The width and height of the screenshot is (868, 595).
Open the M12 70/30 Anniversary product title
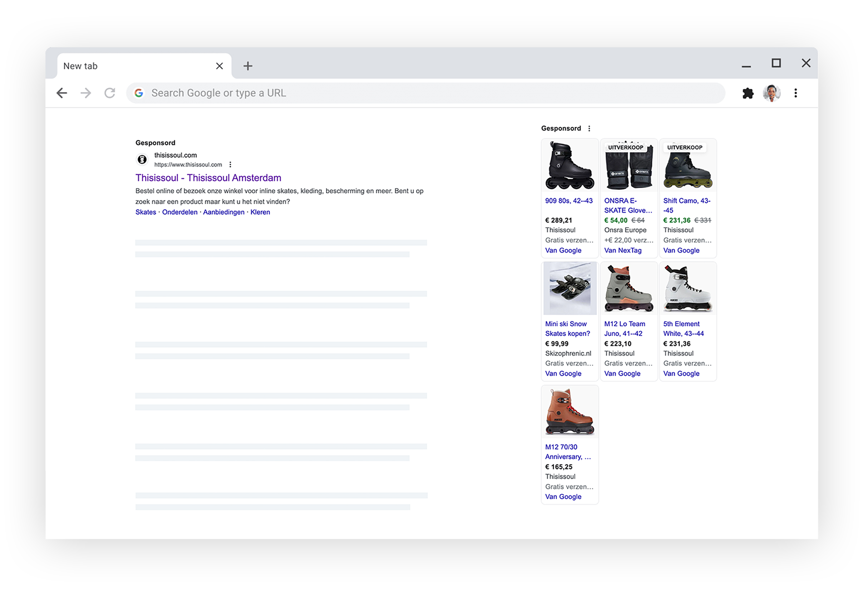(568, 452)
